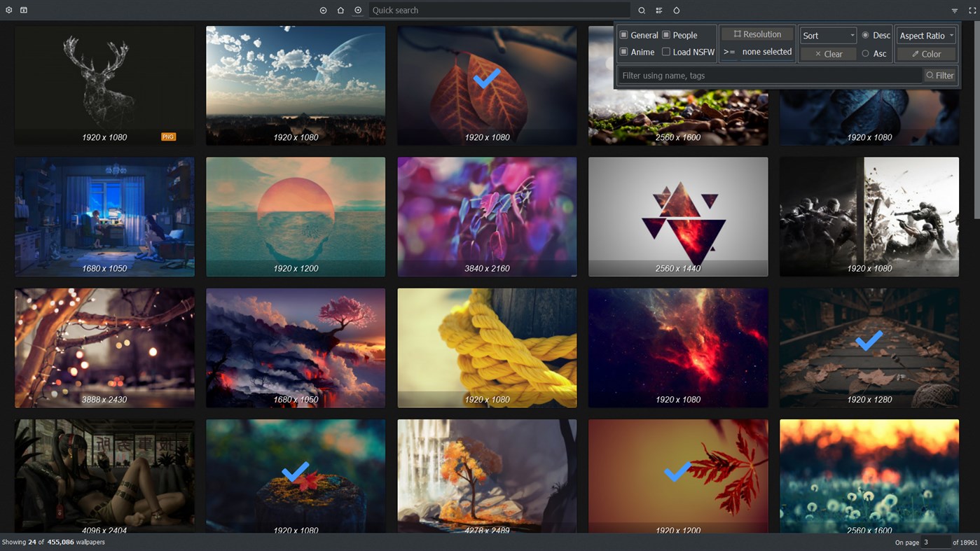
Task: Click the Clear button in the resolution panel
Action: coord(829,53)
